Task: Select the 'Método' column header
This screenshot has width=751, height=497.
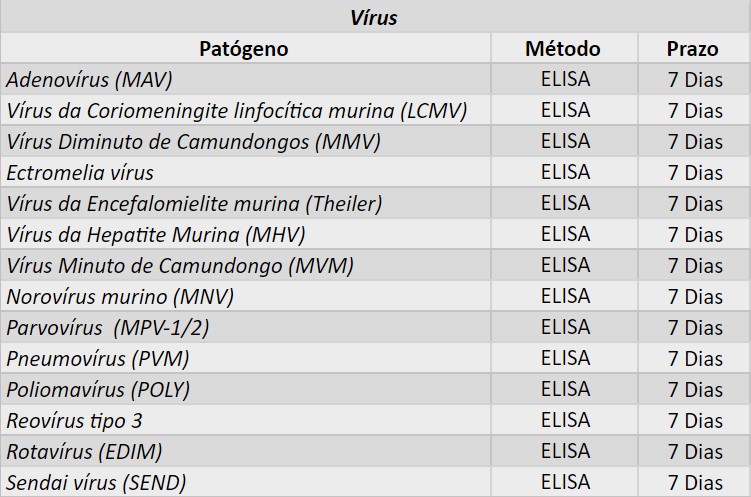Action: pos(564,48)
